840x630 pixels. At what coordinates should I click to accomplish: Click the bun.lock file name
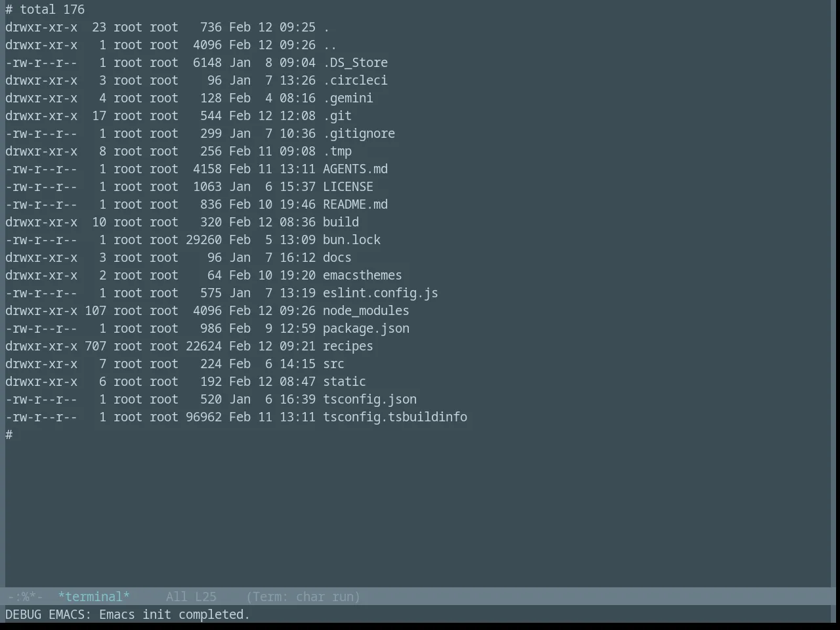tap(352, 240)
